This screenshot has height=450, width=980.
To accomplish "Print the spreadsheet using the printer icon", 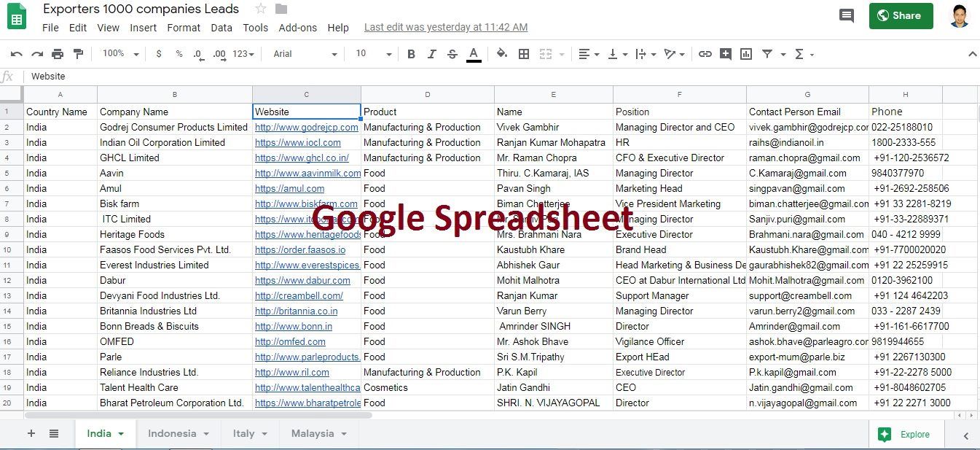I will click(58, 54).
